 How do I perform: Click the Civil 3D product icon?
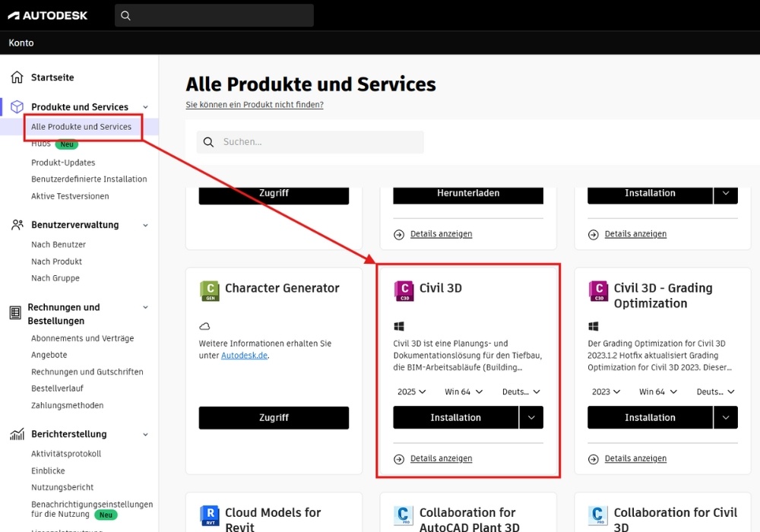(404, 291)
